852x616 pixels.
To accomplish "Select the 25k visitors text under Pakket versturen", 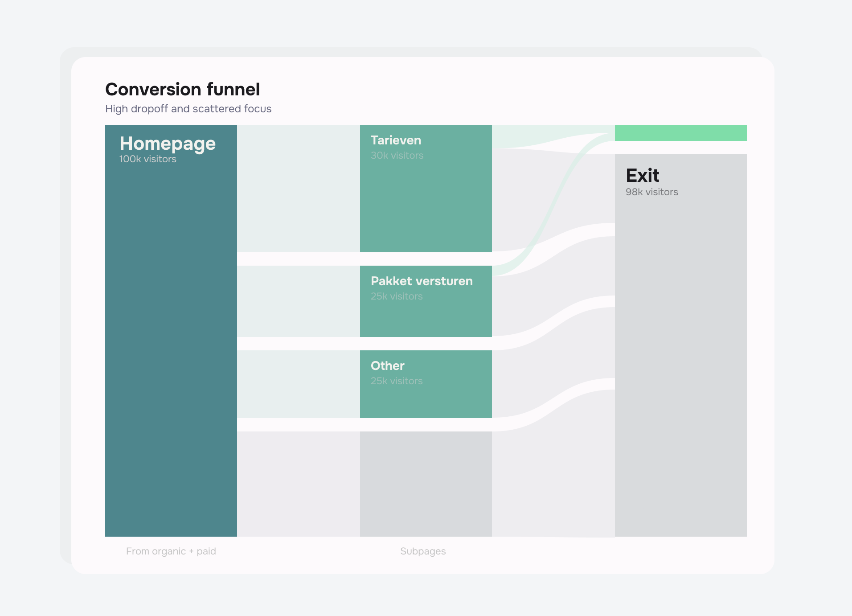I will coord(396,296).
